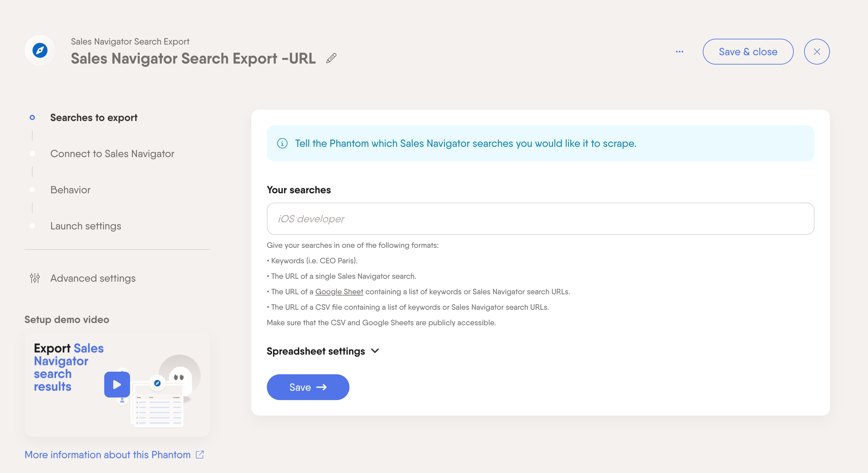Click the 'Tell the Phantom which' banner text
868x473 pixels.
click(x=465, y=143)
